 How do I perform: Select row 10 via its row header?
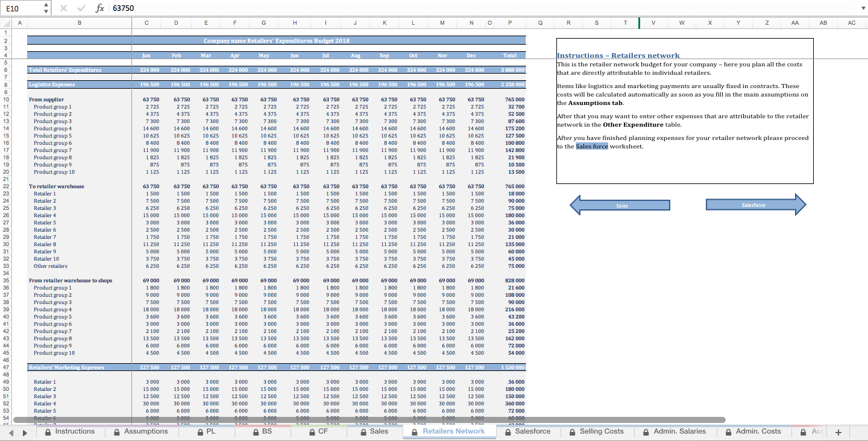5,100
